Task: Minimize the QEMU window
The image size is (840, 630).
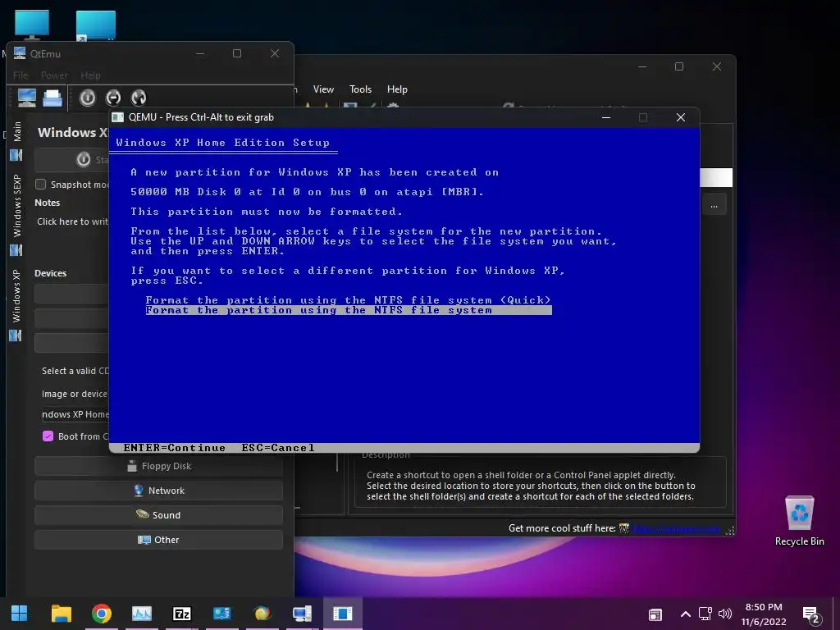Action: [606, 117]
